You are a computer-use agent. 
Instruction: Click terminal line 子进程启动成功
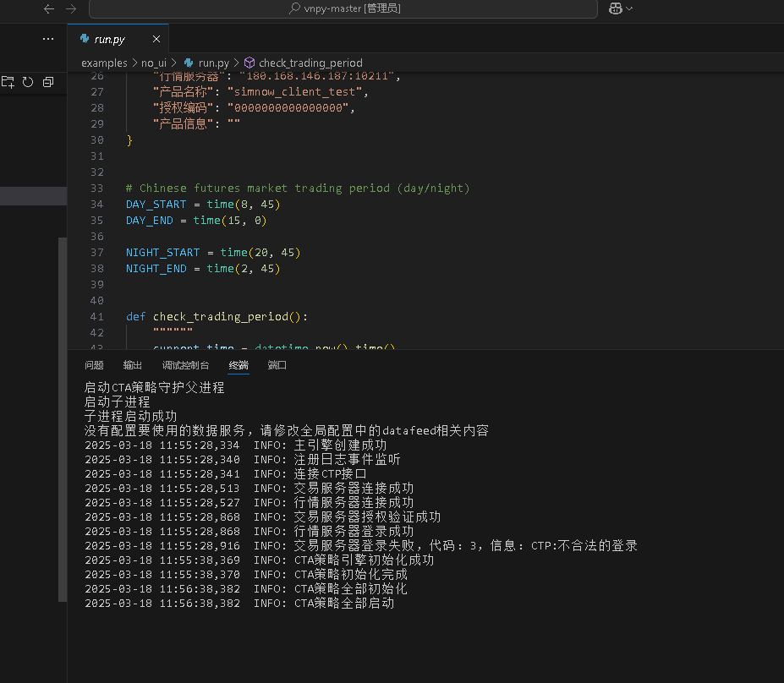[x=130, y=416]
